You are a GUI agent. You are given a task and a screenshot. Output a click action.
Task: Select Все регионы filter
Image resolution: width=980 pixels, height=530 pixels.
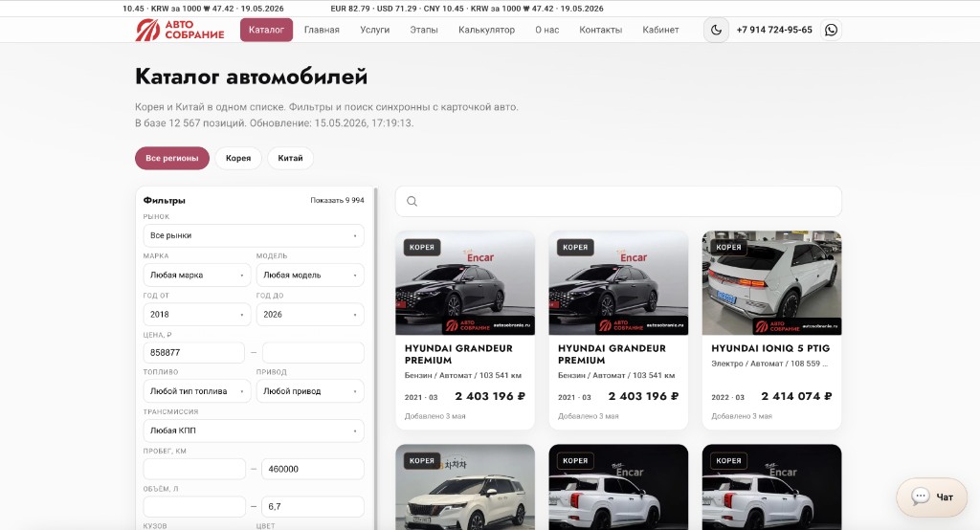pyautogui.click(x=172, y=158)
